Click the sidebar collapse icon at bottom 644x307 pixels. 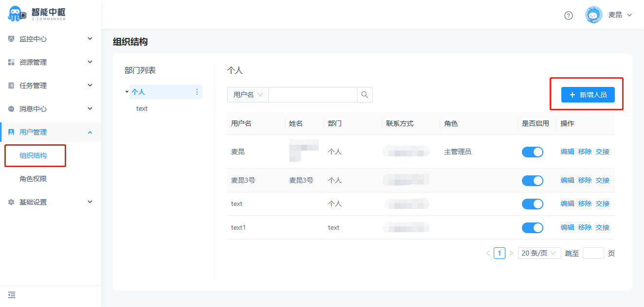(12, 294)
